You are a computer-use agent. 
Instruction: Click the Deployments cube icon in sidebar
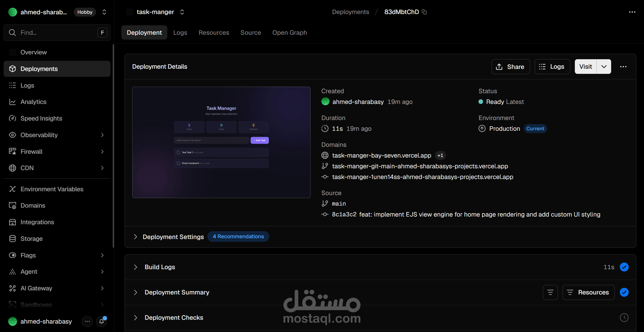(12, 69)
